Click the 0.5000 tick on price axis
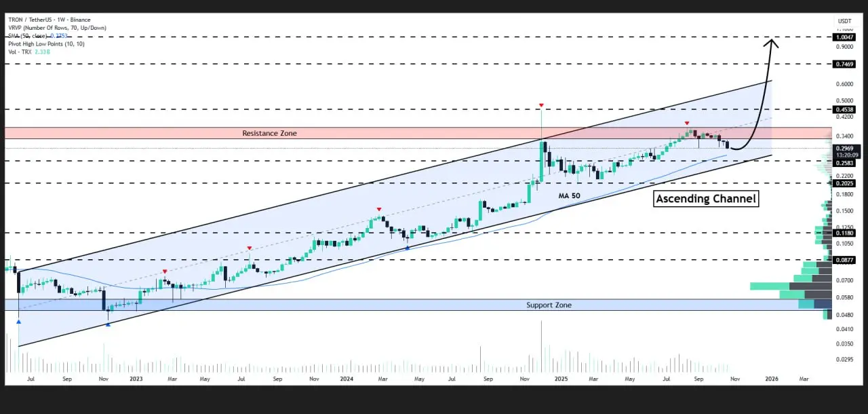 click(845, 100)
